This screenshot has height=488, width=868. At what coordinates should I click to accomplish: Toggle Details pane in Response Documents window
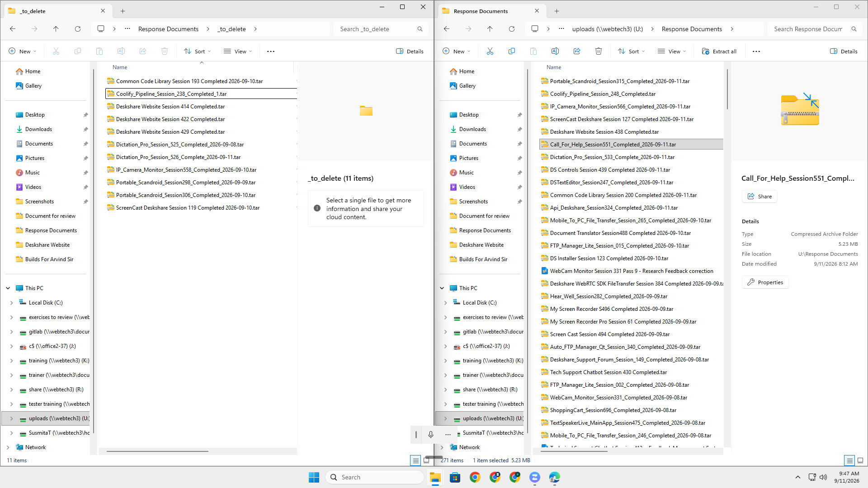[x=844, y=51]
